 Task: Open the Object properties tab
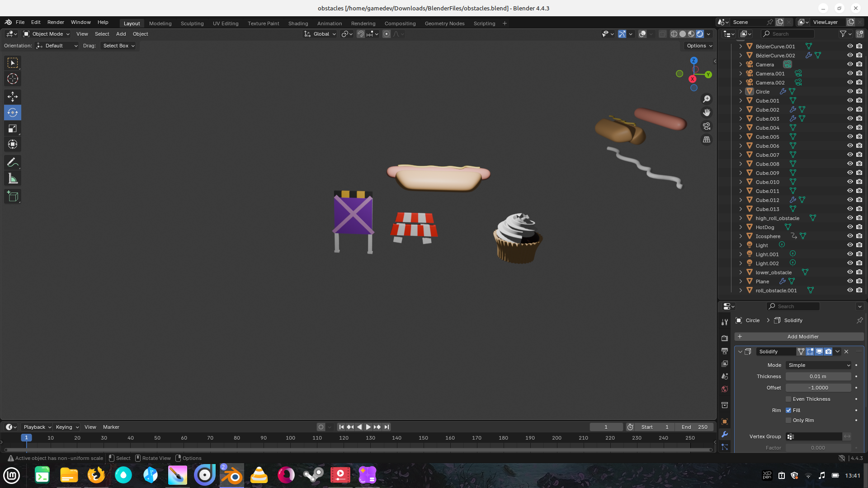[725, 422]
